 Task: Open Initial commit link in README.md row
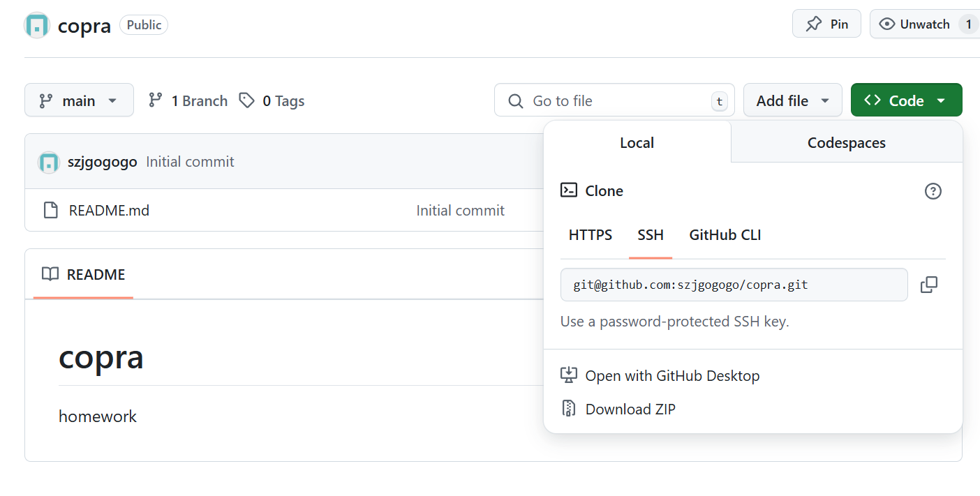(460, 210)
